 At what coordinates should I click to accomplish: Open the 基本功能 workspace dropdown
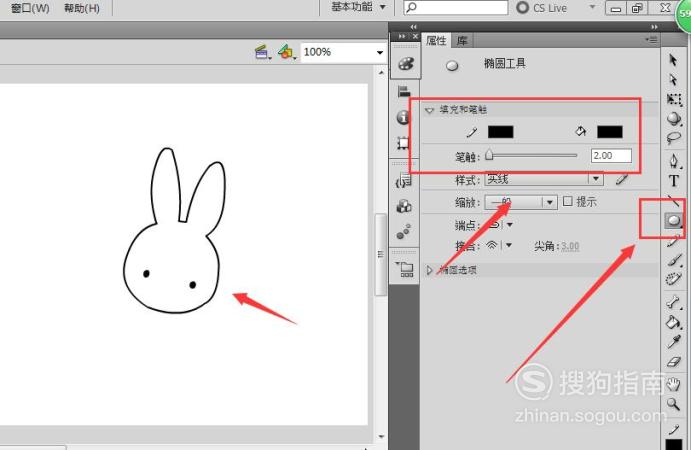tap(359, 7)
